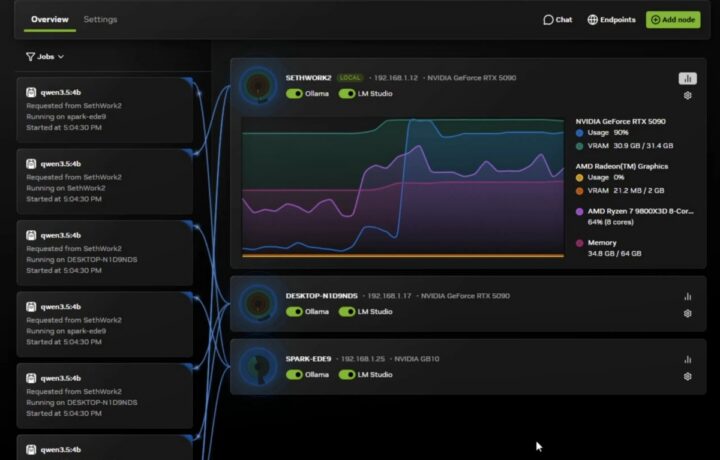Image resolution: width=720 pixels, height=460 pixels.
Task: Toggle Ollama on SETHWORK2 node
Action: pyautogui.click(x=294, y=94)
